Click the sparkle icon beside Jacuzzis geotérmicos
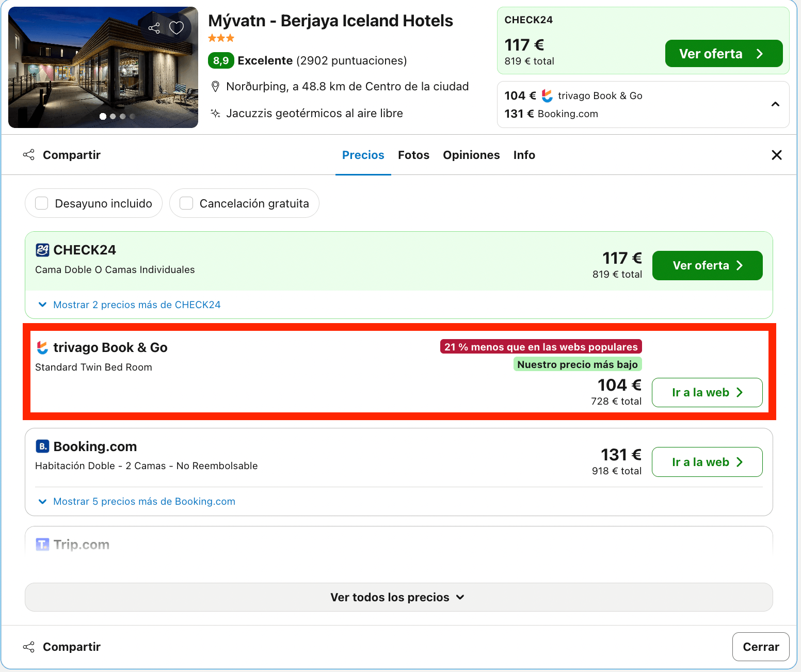801x672 pixels. tap(216, 113)
